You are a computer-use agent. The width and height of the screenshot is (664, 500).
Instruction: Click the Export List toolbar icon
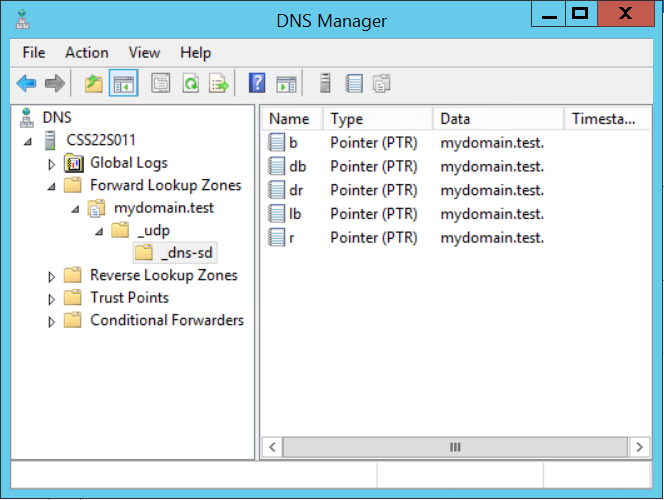coord(218,84)
